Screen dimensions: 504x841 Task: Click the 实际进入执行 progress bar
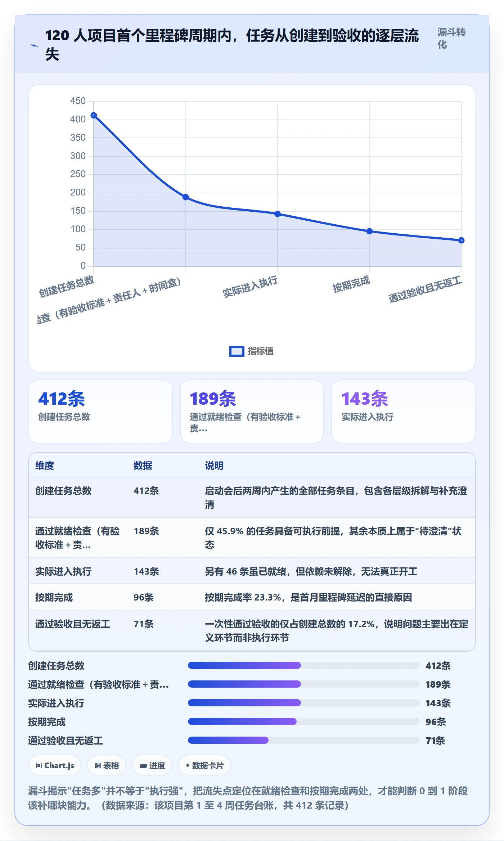[x=304, y=703]
